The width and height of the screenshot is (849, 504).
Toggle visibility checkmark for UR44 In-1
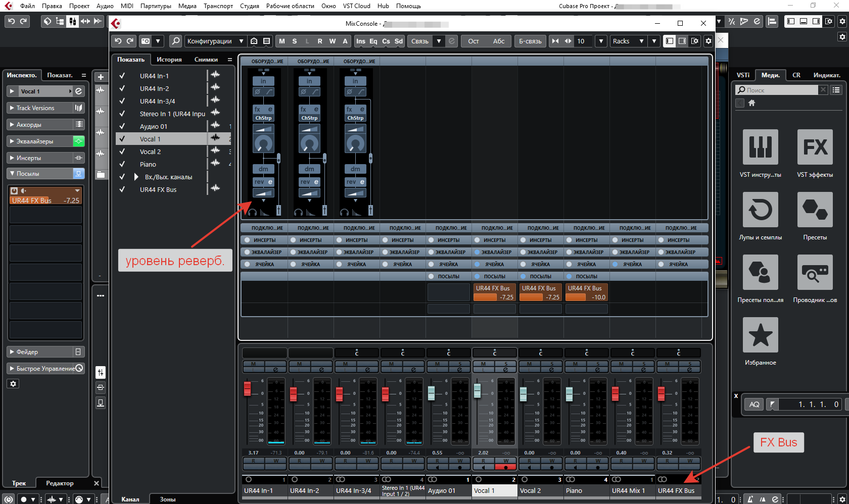(x=122, y=76)
